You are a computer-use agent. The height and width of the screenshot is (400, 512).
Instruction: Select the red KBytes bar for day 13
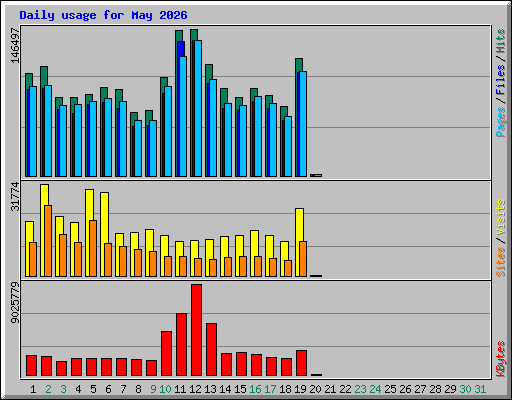[212, 350]
